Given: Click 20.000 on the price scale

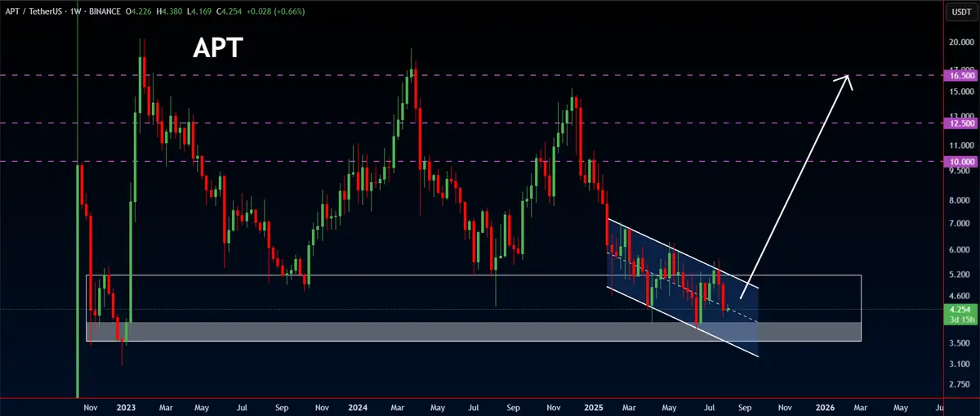Looking at the screenshot, I should tap(960, 42).
